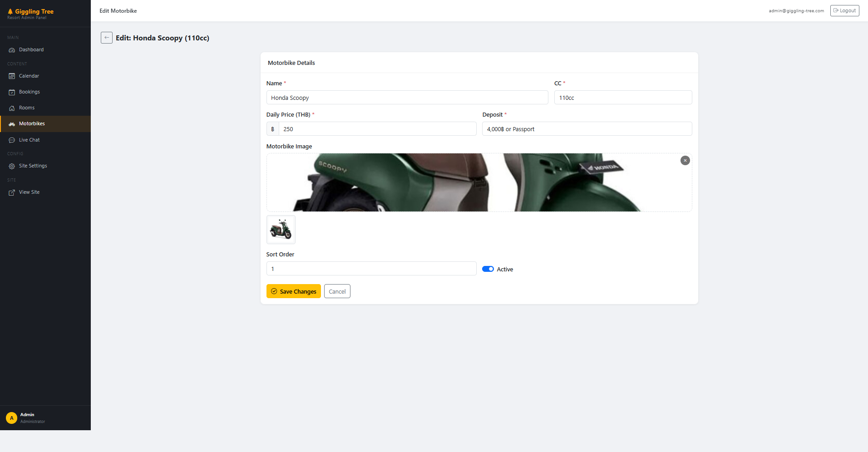Click Save Changes button
868x452 pixels.
(x=294, y=291)
